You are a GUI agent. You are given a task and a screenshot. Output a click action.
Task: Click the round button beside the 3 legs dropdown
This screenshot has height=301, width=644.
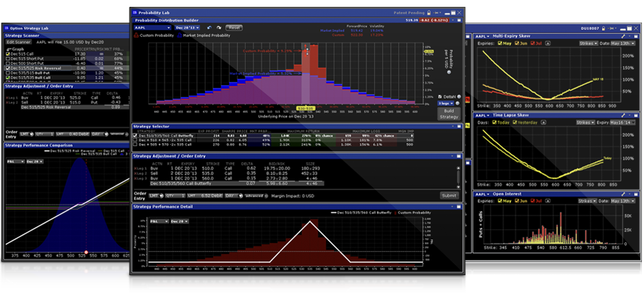point(459,103)
